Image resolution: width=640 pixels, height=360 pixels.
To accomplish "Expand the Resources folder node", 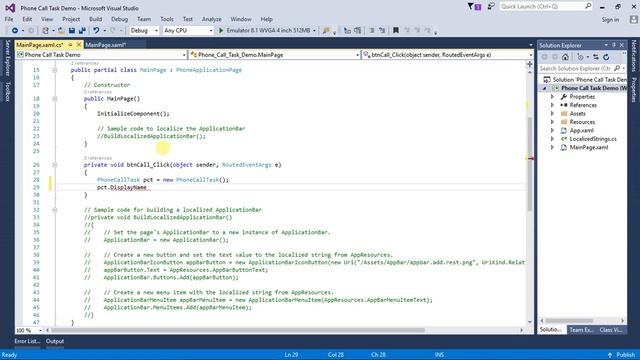I will [552, 122].
